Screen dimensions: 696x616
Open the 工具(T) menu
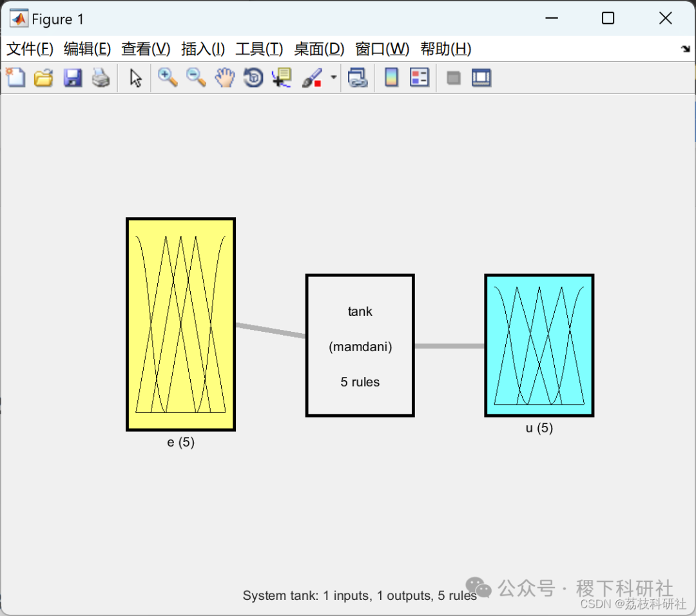coord(259,49)
